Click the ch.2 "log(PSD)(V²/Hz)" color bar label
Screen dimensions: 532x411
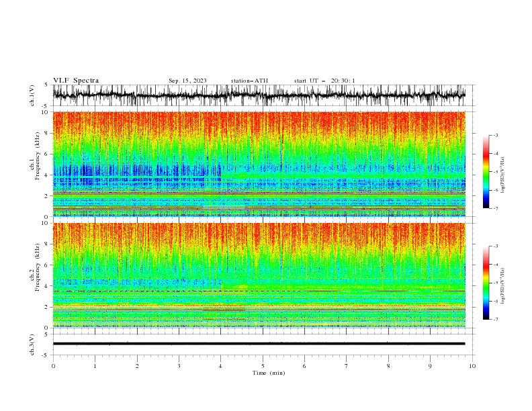(x=503, y=286)
